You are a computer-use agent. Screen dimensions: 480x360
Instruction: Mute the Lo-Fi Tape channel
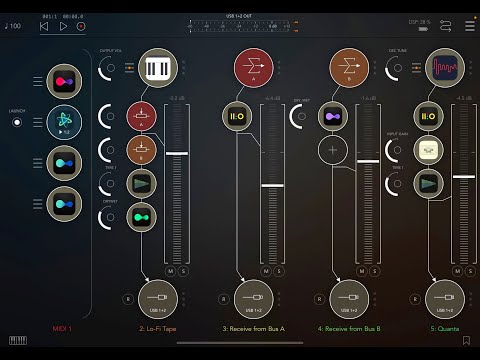[x=171, y=271]
